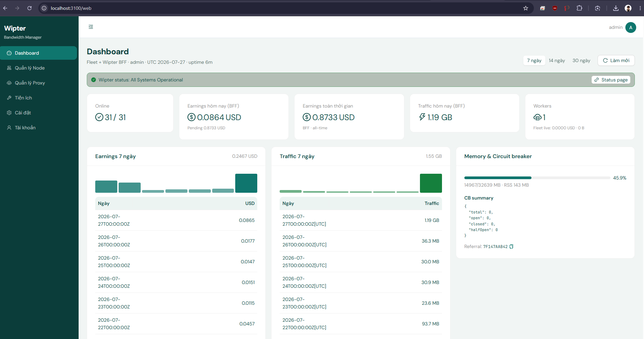Open the Dashboard sidebar item
The height and width of the screenshot is (339, 644).
click(38, 53)
